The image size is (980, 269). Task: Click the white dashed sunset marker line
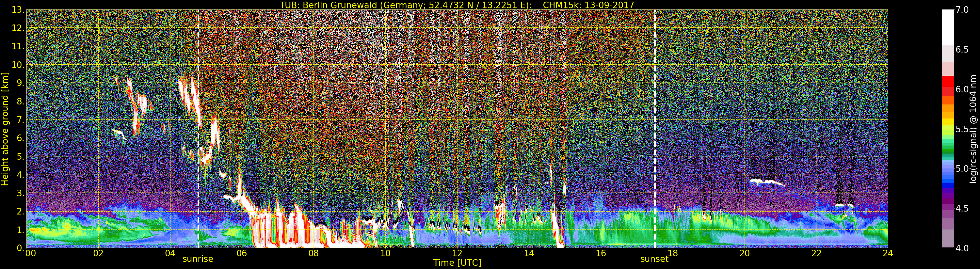pyautogui.click(x=655, y=129)
